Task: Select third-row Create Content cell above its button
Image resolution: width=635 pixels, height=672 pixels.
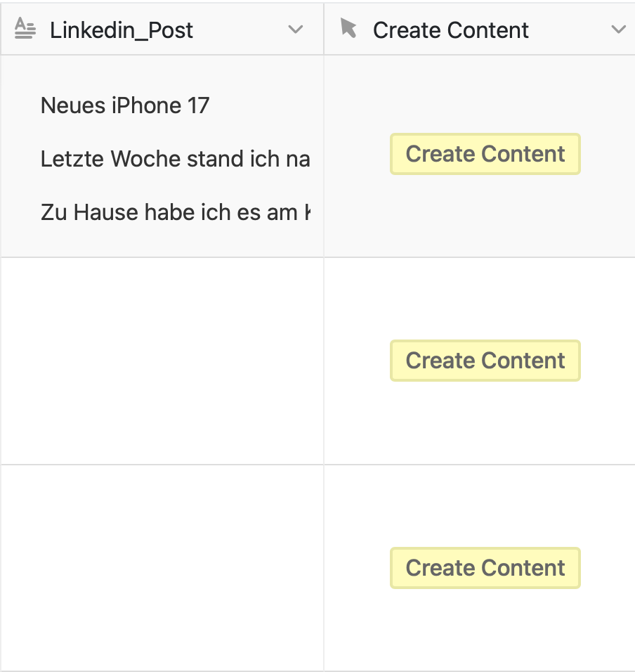Action: pyautogui.click(x=485, y=506)
